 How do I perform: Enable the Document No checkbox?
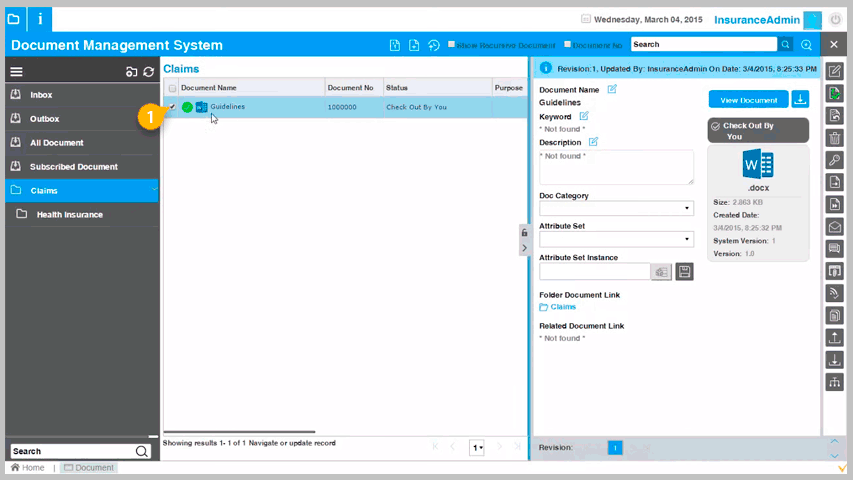click(x=567, y=44)
